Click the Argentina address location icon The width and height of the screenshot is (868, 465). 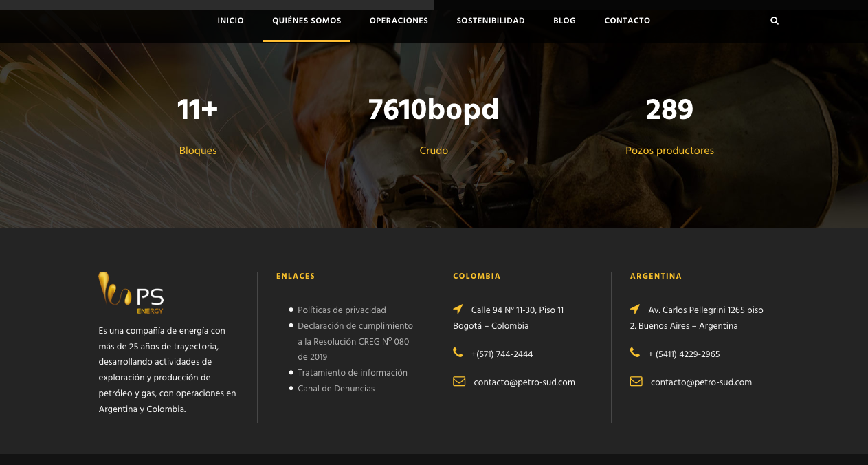tap(635, 309)
